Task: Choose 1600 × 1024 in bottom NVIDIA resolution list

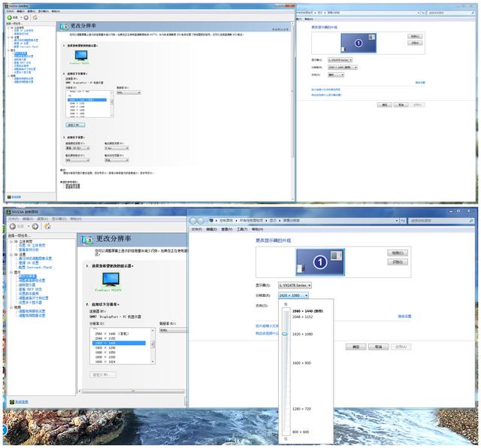Action: [x=119, y=362]
